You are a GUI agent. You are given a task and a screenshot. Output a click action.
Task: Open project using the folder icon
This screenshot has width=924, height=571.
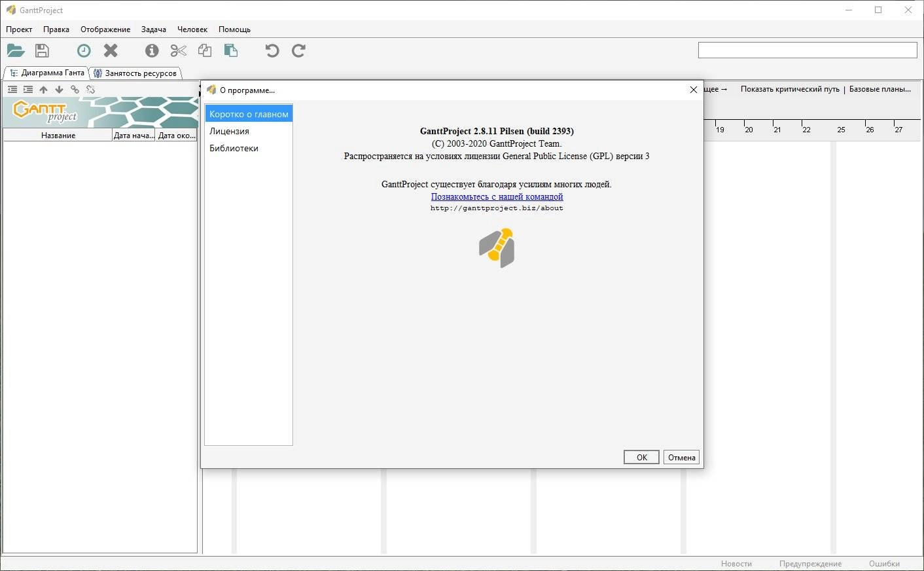pos(16,50)
